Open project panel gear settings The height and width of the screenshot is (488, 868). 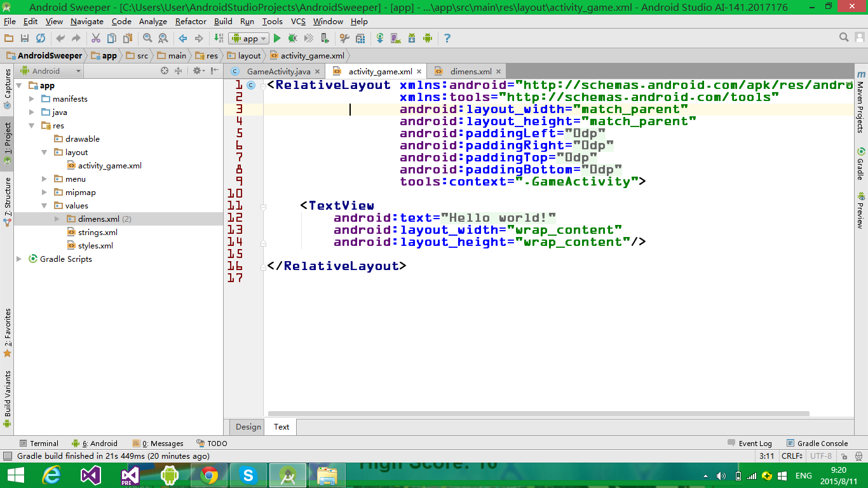198,71
